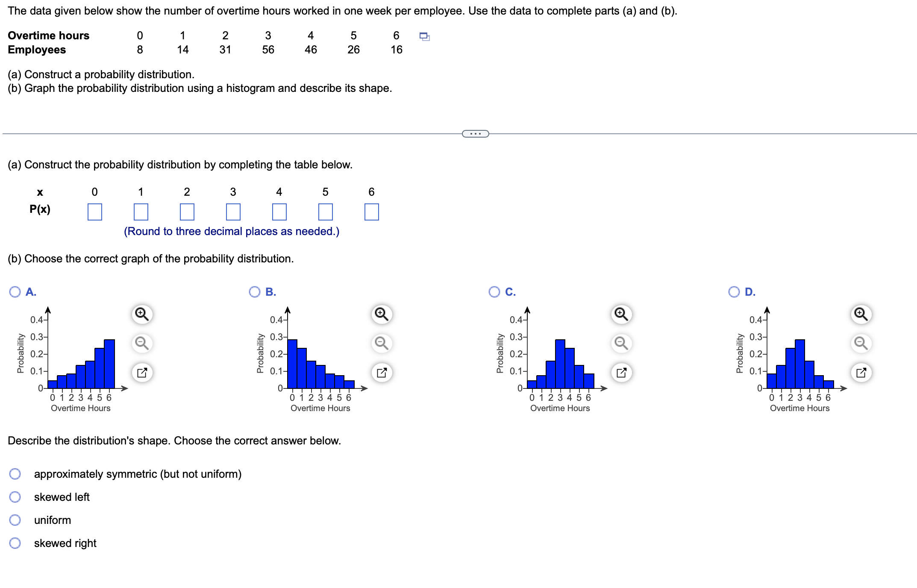Screen dimensions: 917x588
Task: Open graph A in enlarged view
Action: coord(142,372)
